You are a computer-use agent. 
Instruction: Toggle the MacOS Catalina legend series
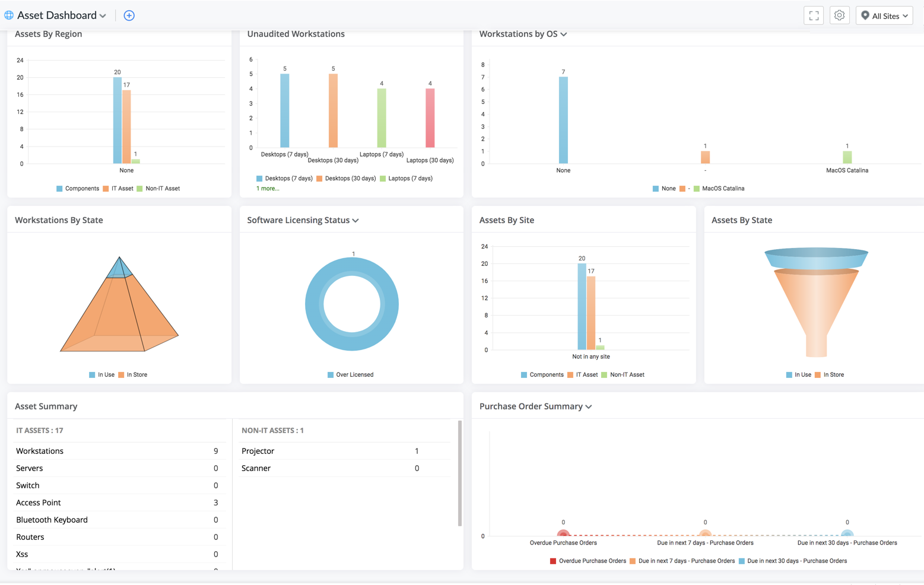click(x=719, y=189)
